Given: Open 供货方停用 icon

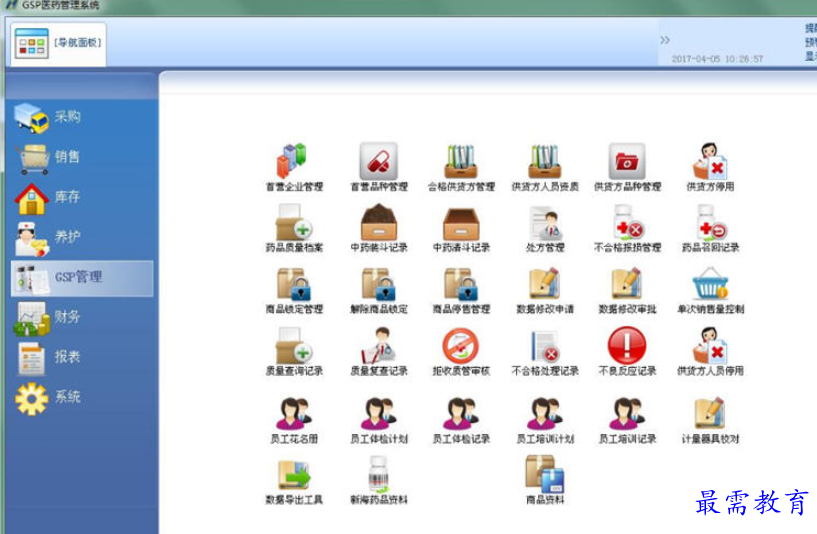Looking at the screenshot, I should coord(710,161).
